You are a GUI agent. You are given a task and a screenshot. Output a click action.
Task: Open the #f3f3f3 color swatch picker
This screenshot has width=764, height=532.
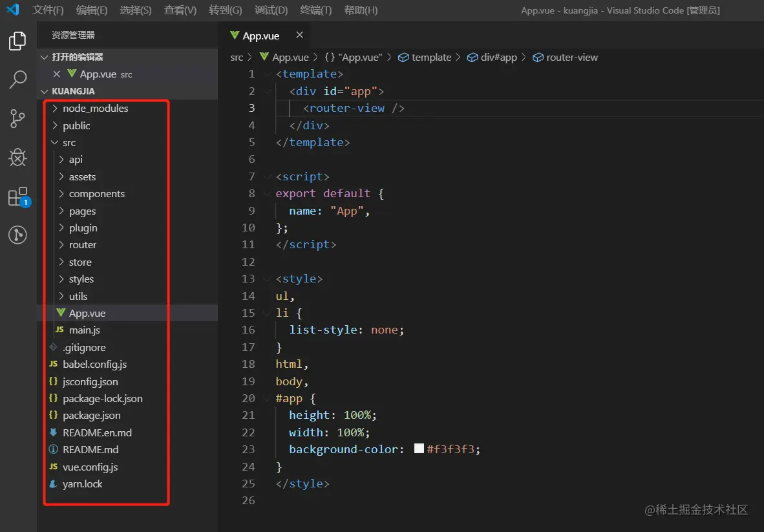[x=419, y=448]
